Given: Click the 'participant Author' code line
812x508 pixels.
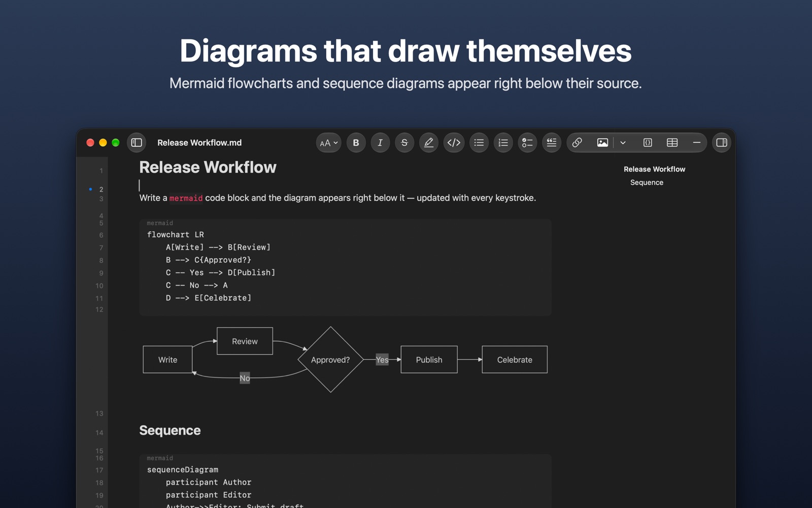Looking at the screenshot, I should [x=209, y=483].
